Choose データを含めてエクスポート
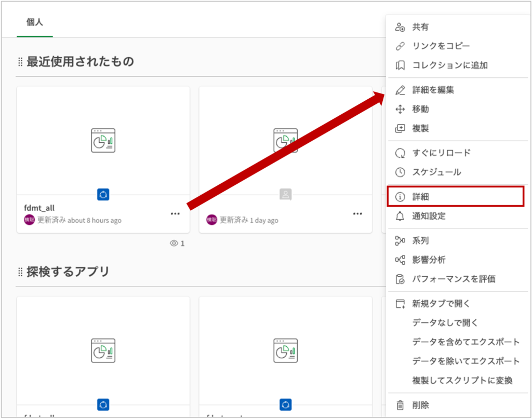 click(x=465, y=342)
